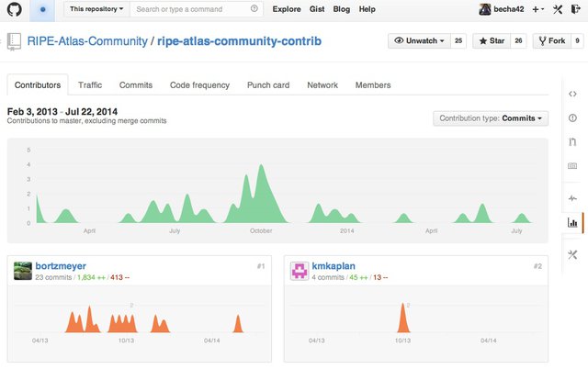Image resolution: width=588 pixels, height=369 pixels.
Task: Open account settings tools icon in header
Action: pos(558,9)
